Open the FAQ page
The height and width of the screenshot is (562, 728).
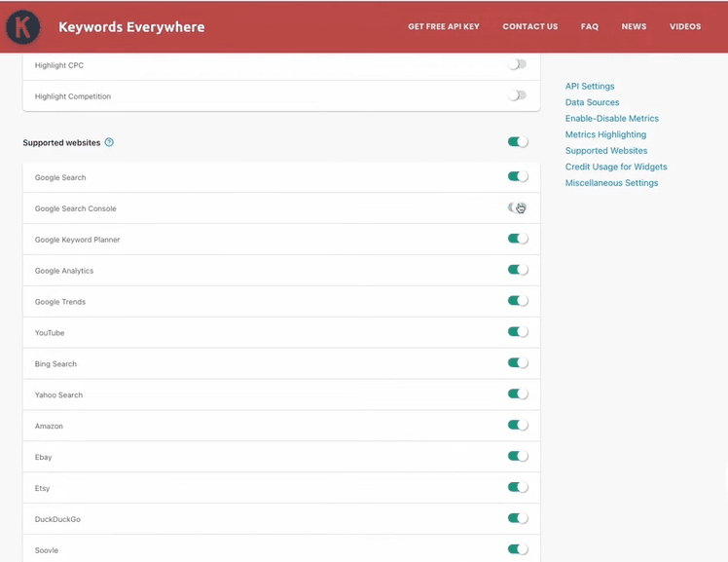coord(590,27)
